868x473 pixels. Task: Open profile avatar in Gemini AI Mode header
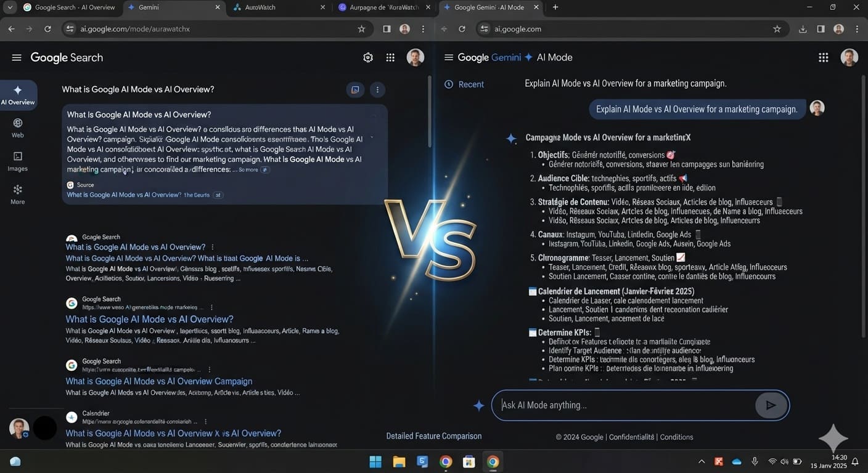click(850, 57)
